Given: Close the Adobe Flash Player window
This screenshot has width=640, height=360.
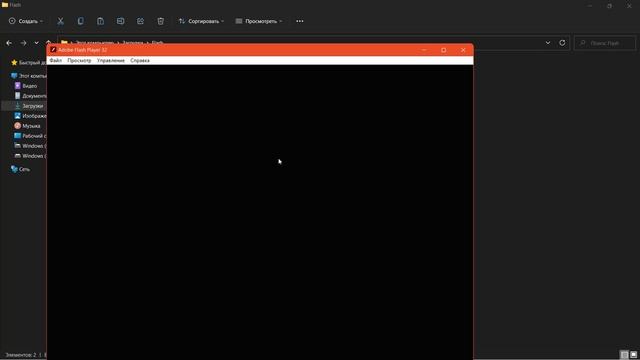Looking at the screenshot, I should (463, 50).
